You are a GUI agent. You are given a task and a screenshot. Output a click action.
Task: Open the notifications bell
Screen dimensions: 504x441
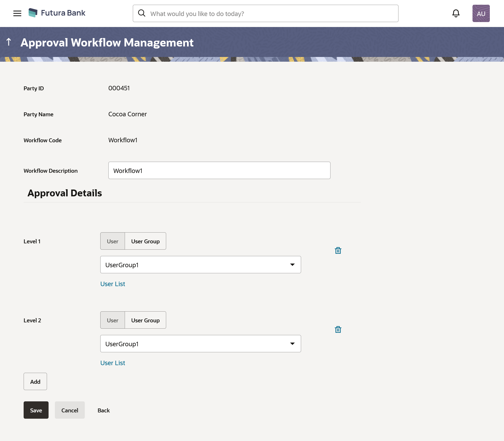point(456,13)
